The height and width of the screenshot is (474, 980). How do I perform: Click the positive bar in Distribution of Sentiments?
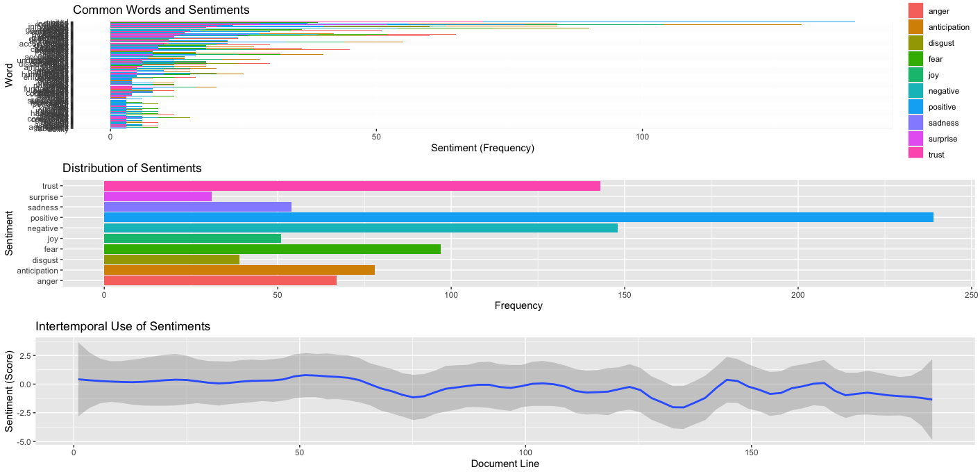click(518, 218)
